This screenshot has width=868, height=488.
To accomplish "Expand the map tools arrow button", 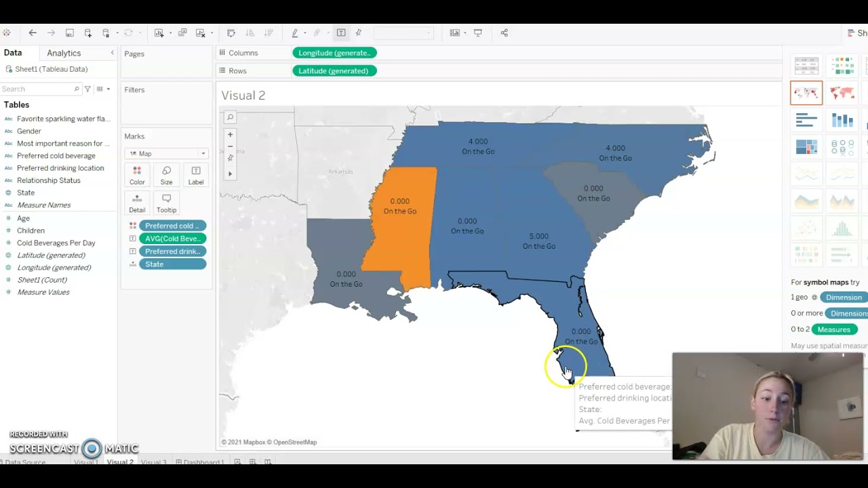I will (x=230, y=174).
